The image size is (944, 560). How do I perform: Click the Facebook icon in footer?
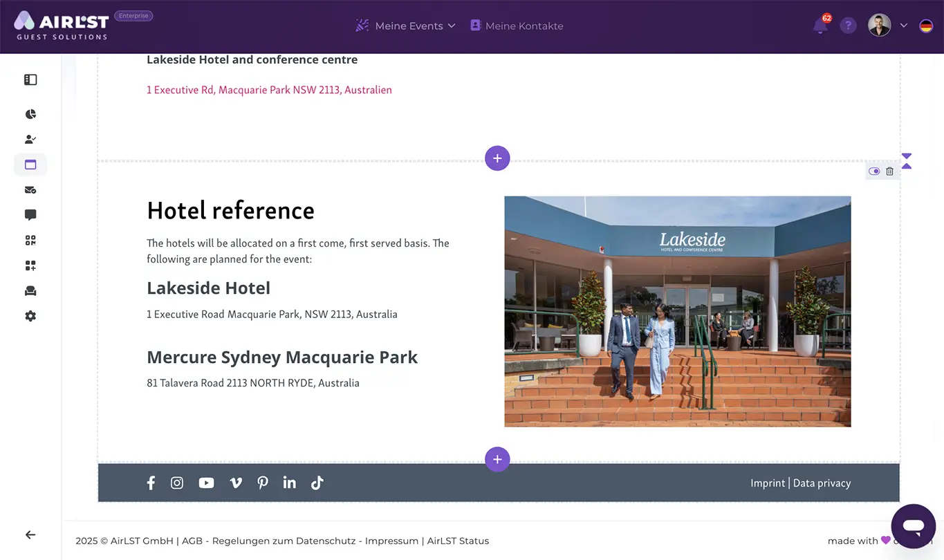[151, 483]
